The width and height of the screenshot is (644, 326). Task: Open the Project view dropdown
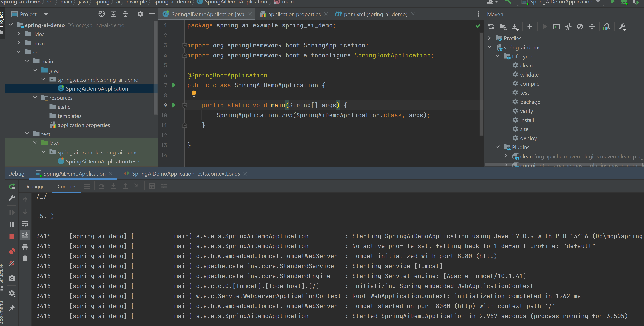pos(46,14)
